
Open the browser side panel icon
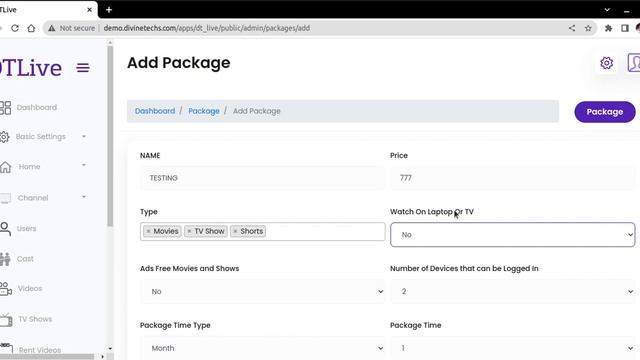(x=624, y=28)
